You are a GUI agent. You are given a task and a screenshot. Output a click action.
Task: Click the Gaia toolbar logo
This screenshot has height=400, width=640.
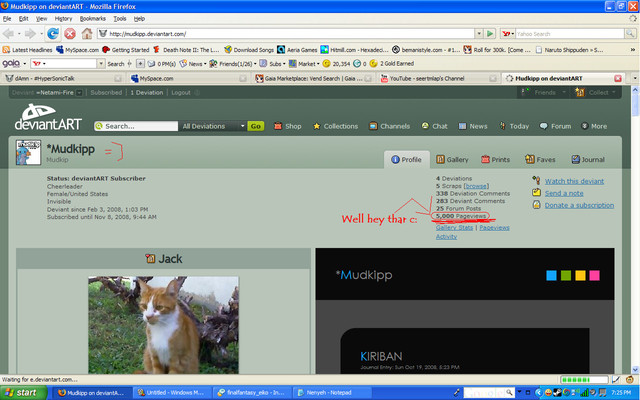tap(11, 64)
